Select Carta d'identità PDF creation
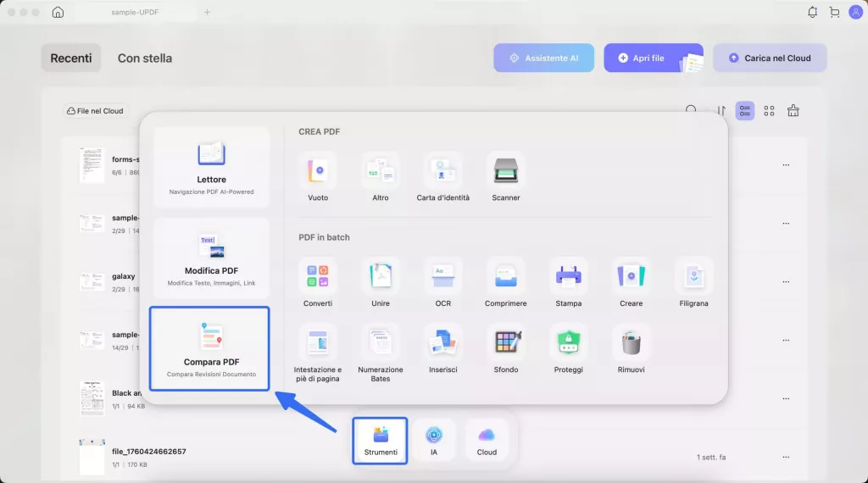The width and height of the screenshot is (868, 483). [442, 176]
